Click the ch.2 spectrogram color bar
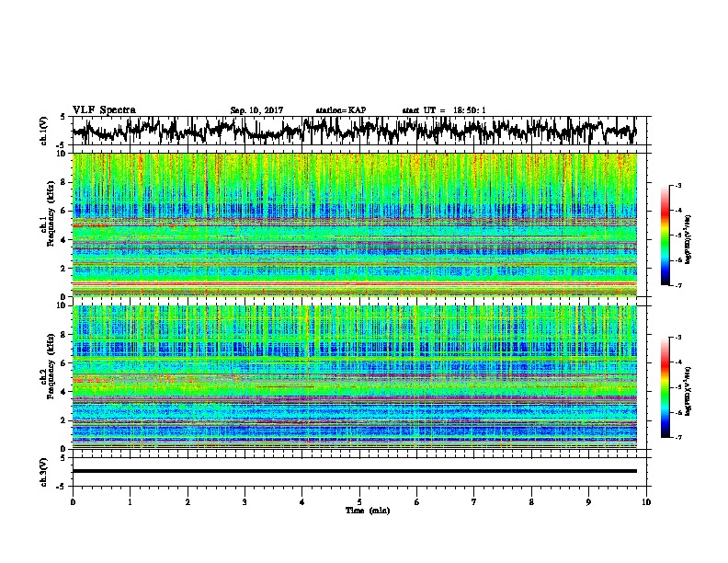Viewport: 728px width, 563px height. pyautogui.click(x=665, y=387)
